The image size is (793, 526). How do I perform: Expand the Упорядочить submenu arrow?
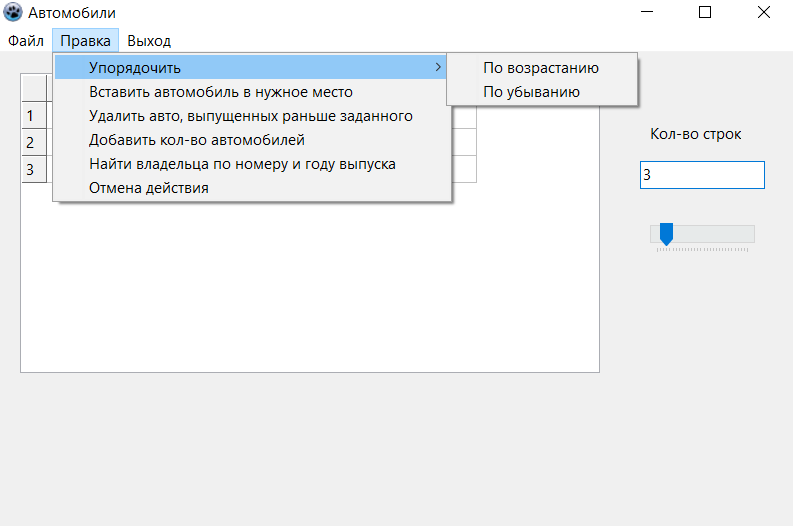click(438, 67)
